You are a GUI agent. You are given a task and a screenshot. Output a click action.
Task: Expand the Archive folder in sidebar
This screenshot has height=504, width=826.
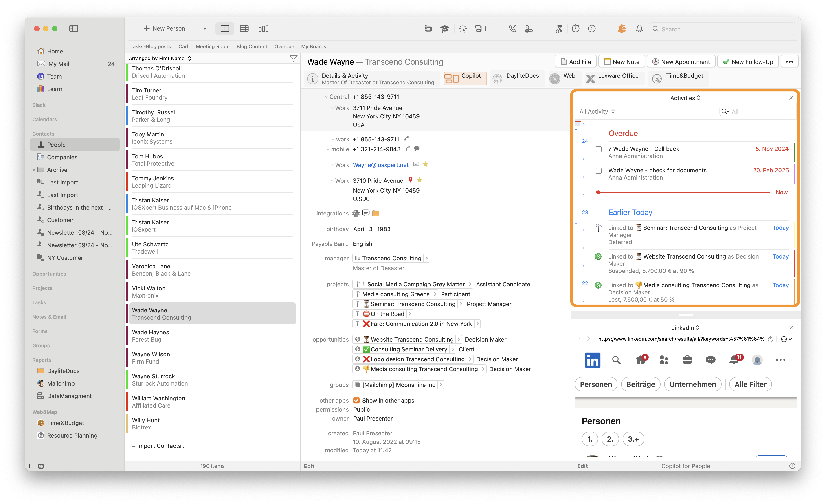[x=33, y=170]
